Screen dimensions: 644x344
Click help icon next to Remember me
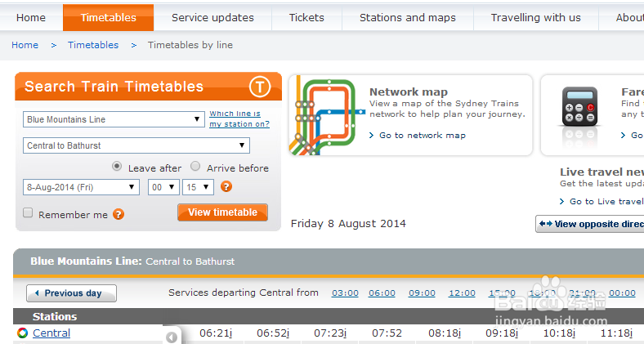pyautogui.click(x=119, y=214)
